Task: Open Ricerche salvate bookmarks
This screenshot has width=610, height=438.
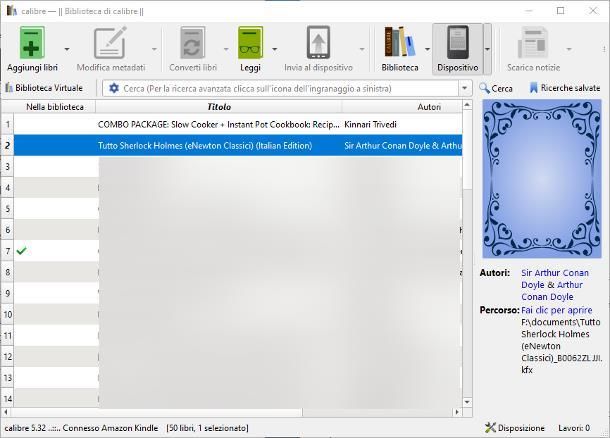Action: (x=564, y=88)
